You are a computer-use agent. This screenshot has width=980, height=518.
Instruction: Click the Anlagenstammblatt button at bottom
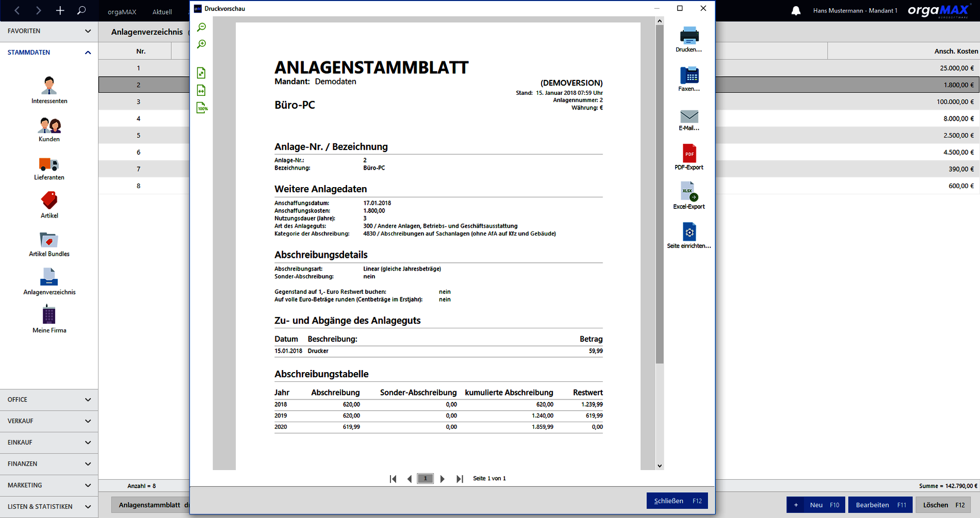pos(151,505)
